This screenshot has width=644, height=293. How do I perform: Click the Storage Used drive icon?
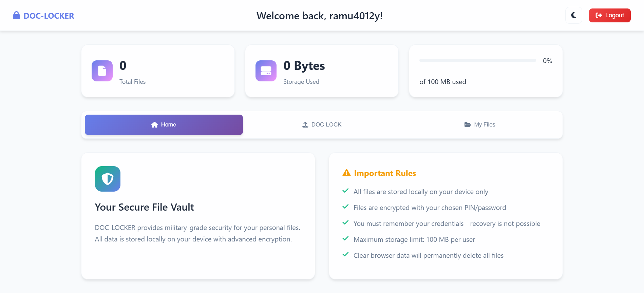pyautogui.click(x=266, y=71)
